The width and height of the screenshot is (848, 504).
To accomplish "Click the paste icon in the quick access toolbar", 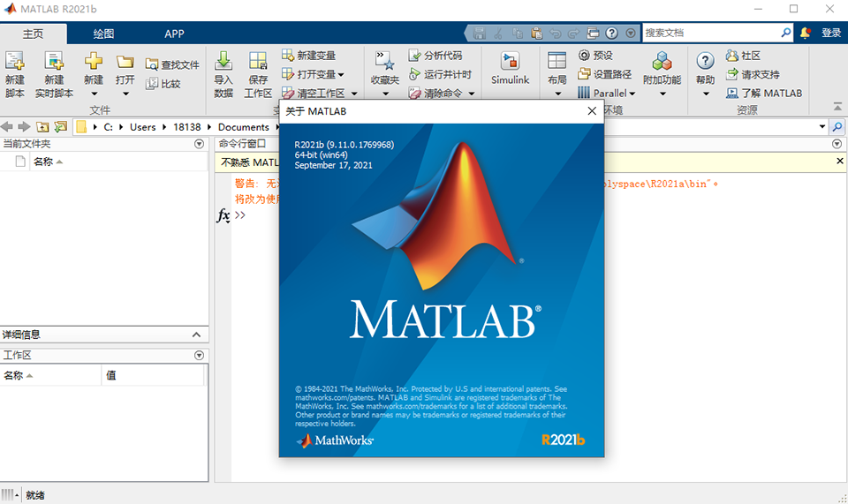I will coord(536,33).
